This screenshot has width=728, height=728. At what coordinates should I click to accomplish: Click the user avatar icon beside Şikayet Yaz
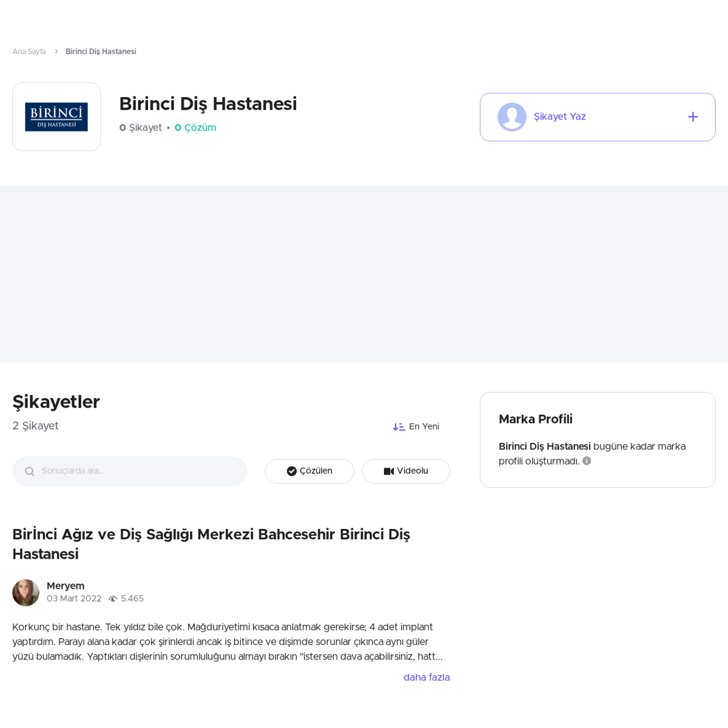point(512,117)
